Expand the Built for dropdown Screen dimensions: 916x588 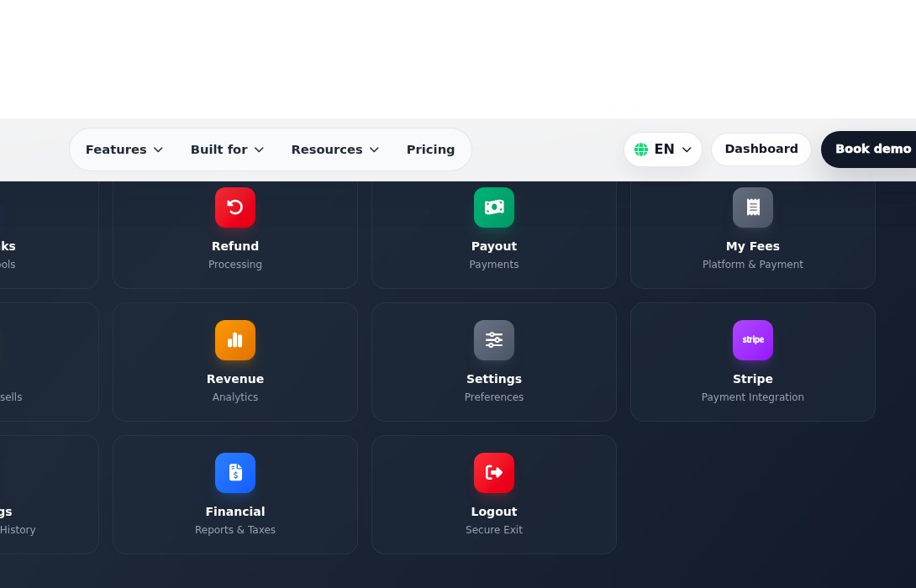227,150
